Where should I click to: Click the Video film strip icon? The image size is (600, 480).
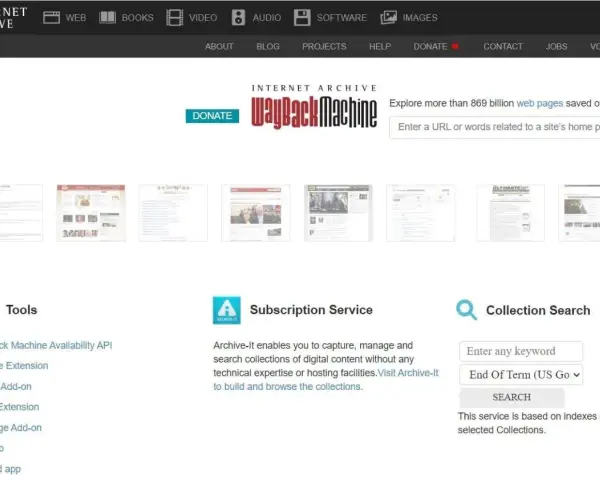[x=174, y=18]
